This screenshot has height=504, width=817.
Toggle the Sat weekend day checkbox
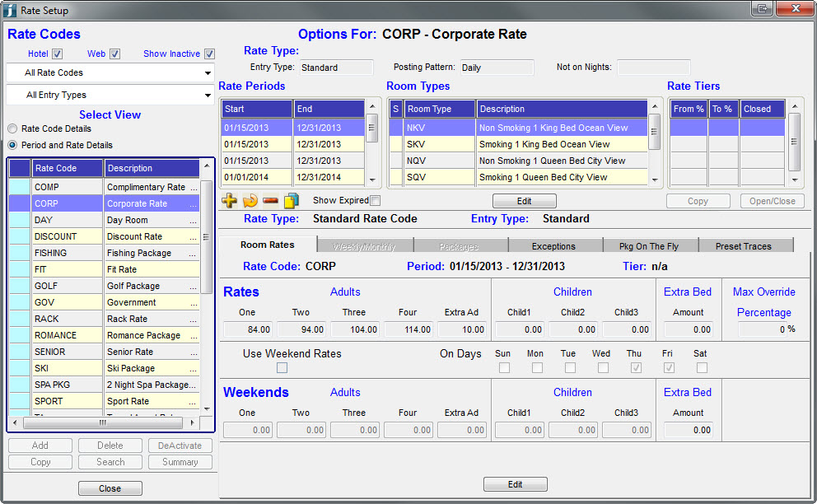702,368
